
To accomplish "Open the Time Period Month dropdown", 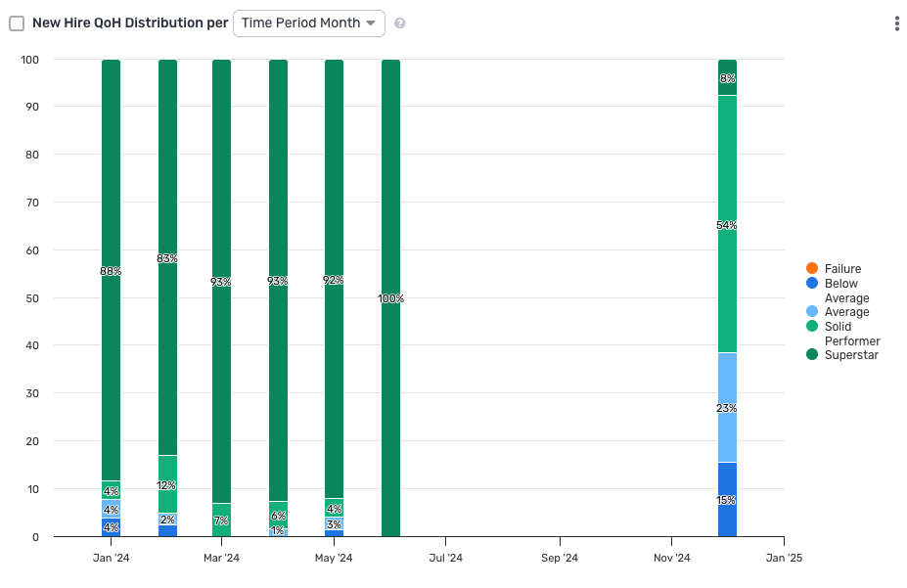I will pos(308,23).
